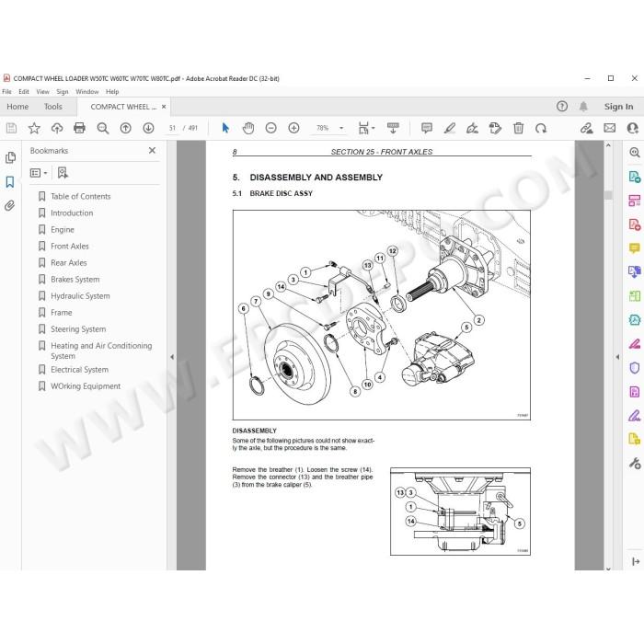Screen dimensions: 644x644
Task: Click the sign document pen icon
Action: pos(472,128)
